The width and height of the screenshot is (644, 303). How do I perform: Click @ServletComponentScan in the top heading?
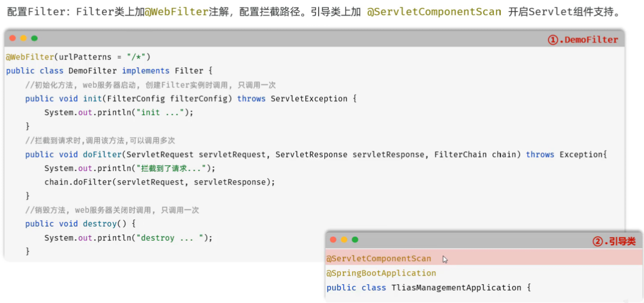click(x=434, y=12)
